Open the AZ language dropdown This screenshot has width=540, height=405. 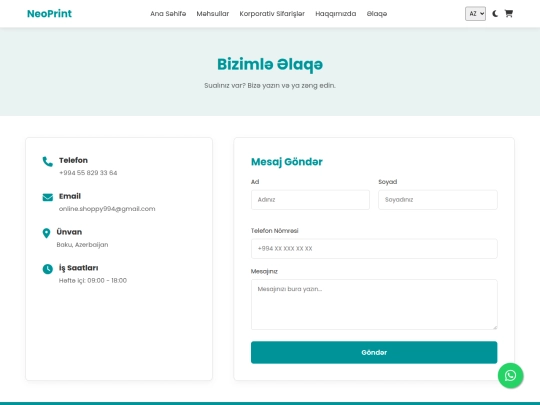click(475, 14)
